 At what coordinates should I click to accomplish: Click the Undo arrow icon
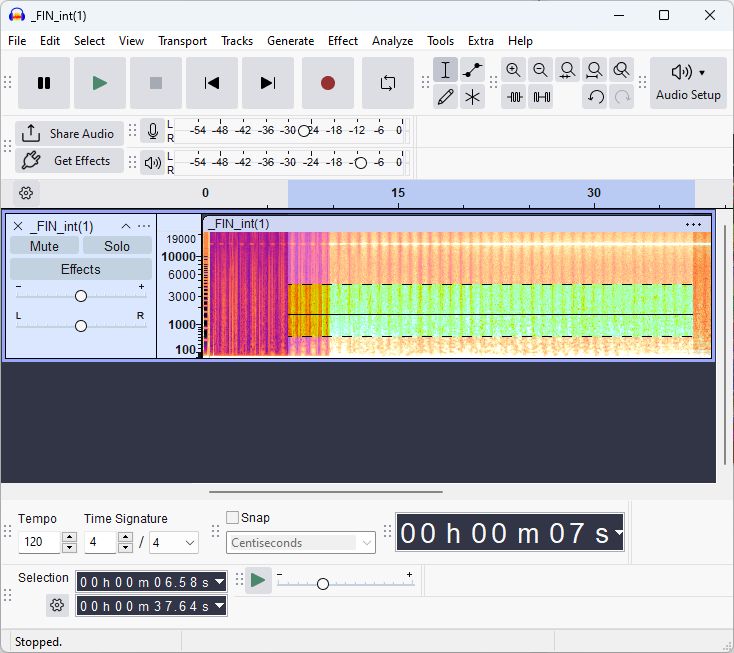coord(595,97)
